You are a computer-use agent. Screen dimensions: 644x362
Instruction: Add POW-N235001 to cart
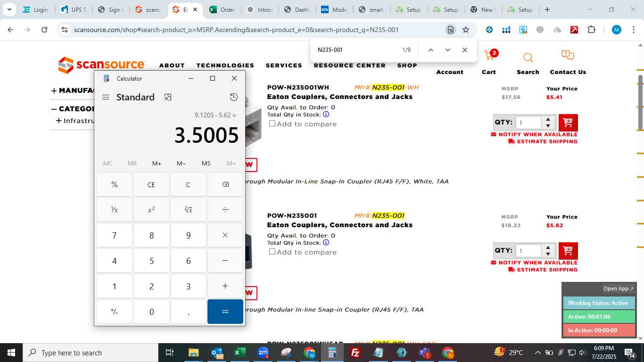[x=568, y=251]
